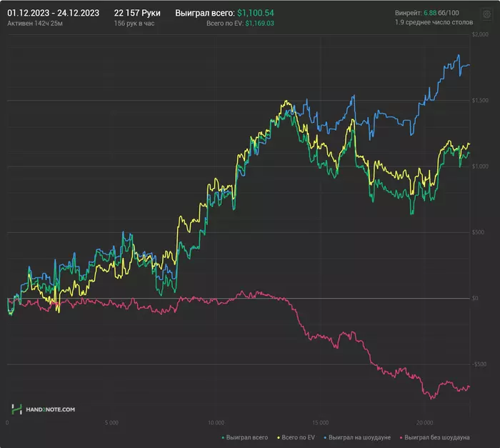Screen dimensions: 500x448
Task: Click the $0 y-axis label
Action: [475, 299]
